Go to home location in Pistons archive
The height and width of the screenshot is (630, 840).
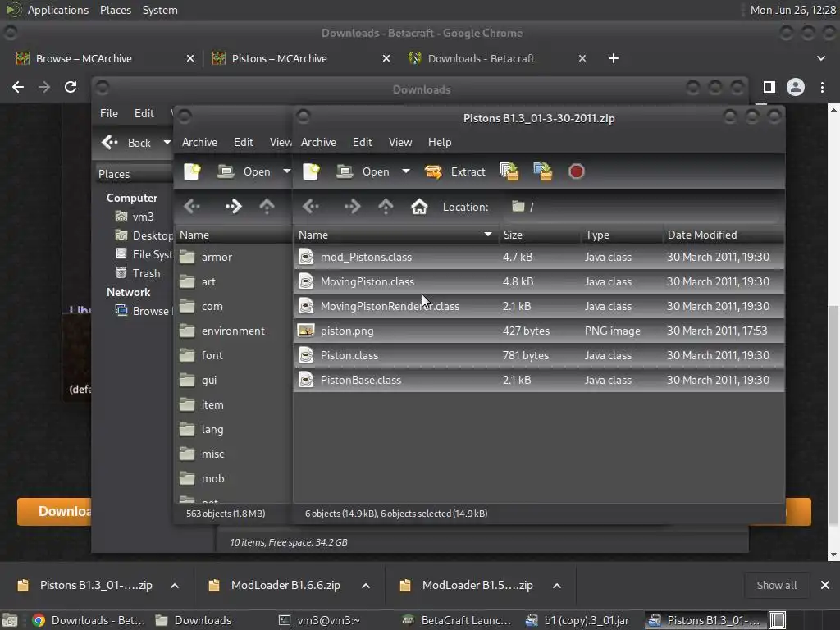[419, 207]
